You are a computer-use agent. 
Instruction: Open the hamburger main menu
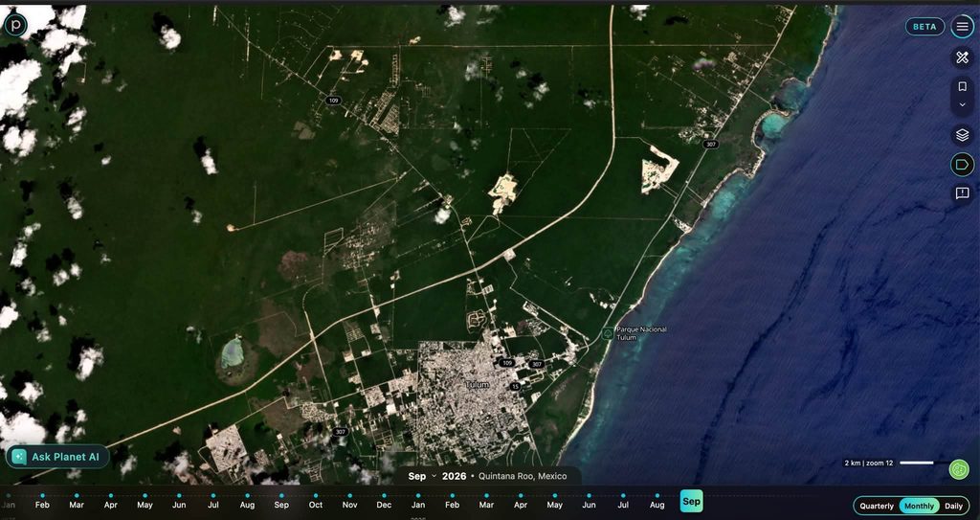(x=962, y=26)
